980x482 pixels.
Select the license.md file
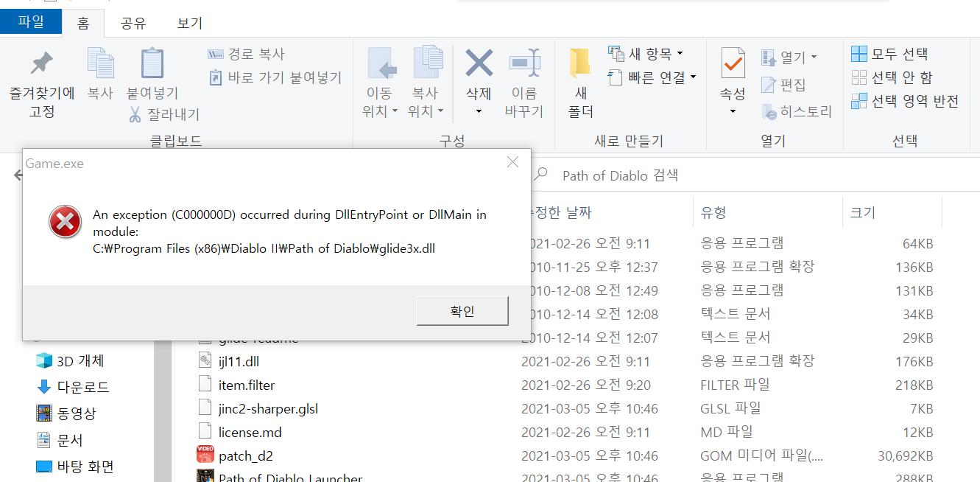250,432
